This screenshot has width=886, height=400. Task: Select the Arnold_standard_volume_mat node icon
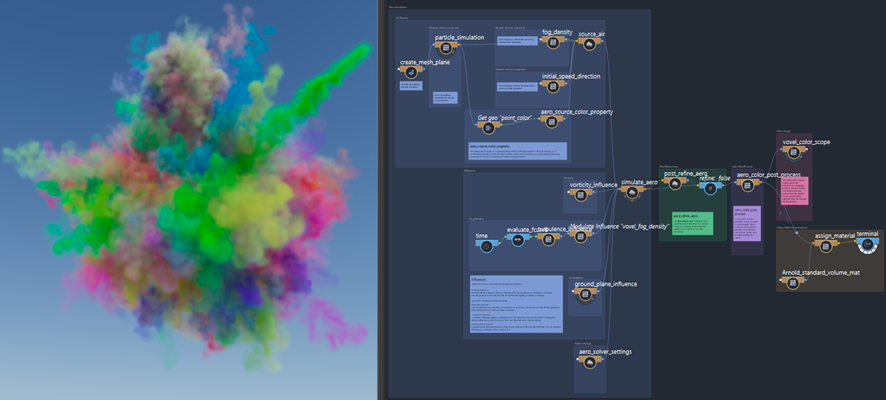(x=793, y=283)
